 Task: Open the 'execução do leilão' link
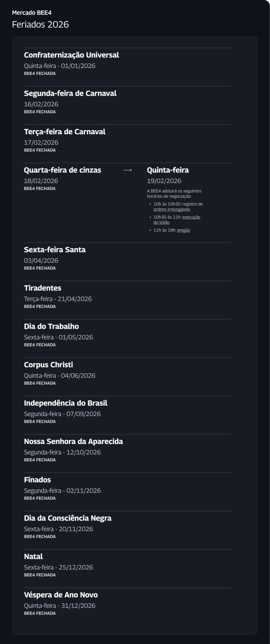point(177,220)
